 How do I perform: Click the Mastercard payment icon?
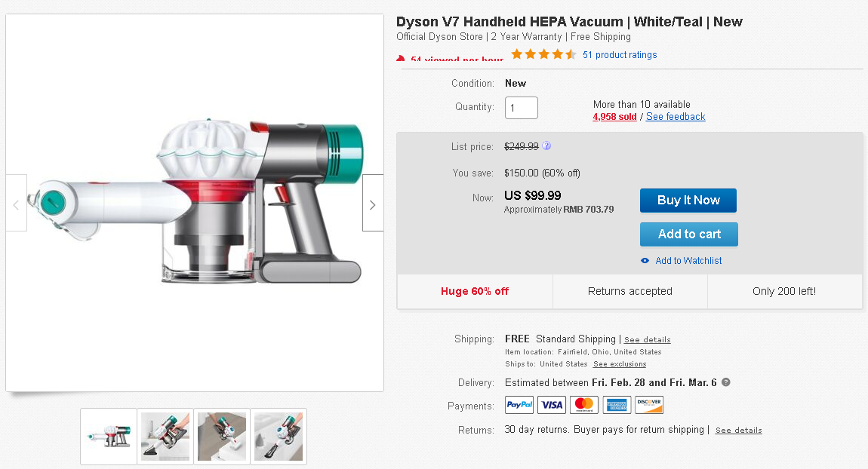click(584, 405)
